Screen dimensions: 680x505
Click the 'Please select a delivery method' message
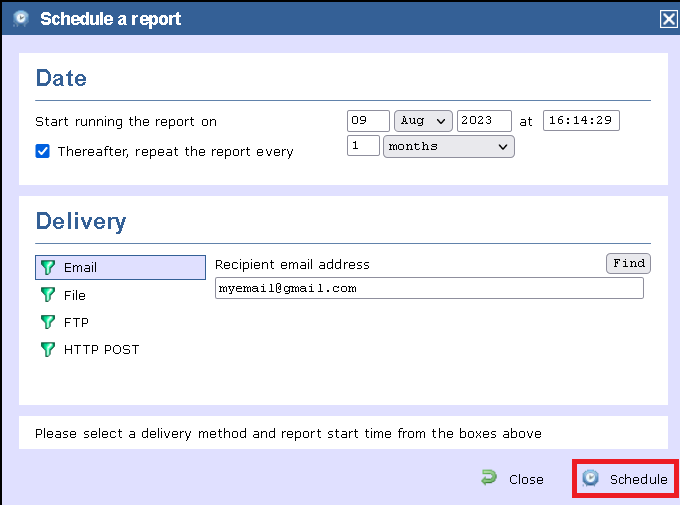288,433
